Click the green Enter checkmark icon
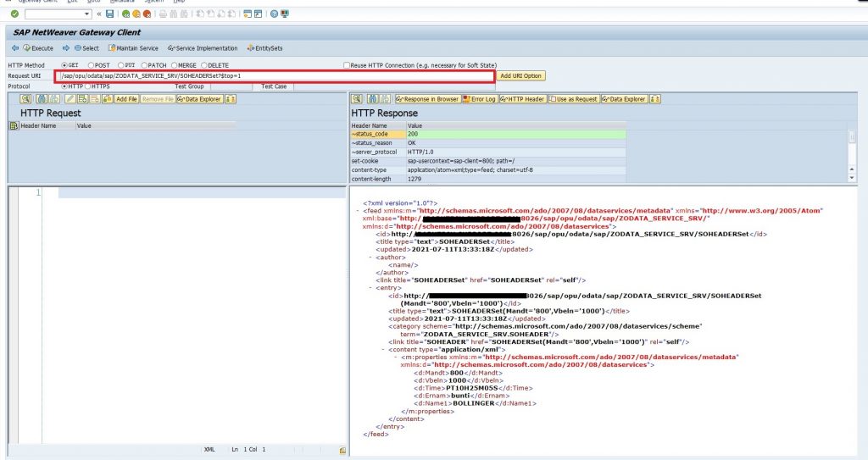This screenshot has width=868, height=460. pyautogui.click(x=14, y=14)
